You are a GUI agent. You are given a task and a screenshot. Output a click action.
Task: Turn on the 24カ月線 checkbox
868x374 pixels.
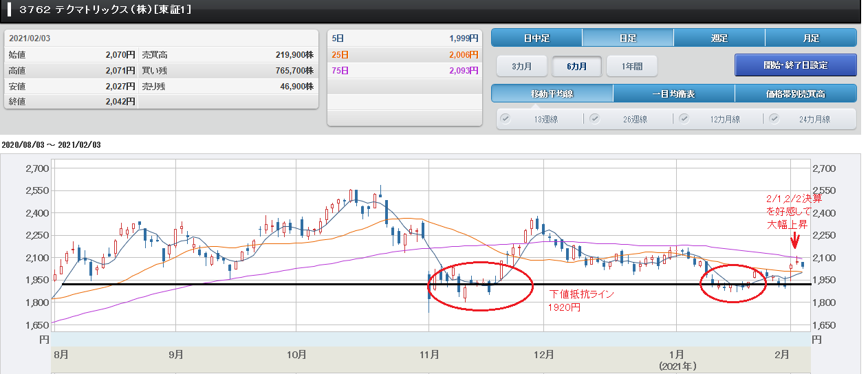(774, 118)
